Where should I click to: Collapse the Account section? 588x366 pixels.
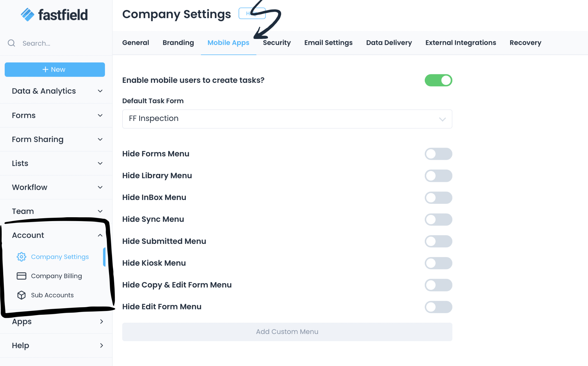click(x=100, y=235)
